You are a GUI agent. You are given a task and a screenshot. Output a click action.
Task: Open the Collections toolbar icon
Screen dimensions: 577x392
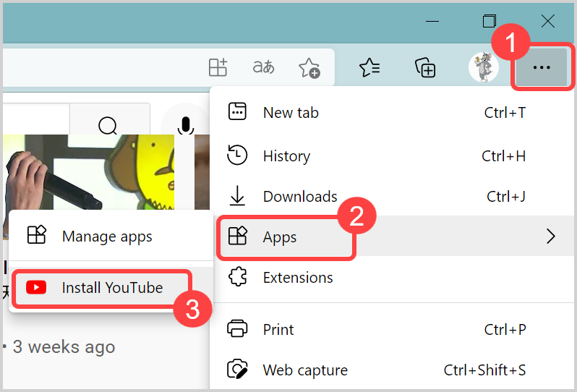pos(425,68)
